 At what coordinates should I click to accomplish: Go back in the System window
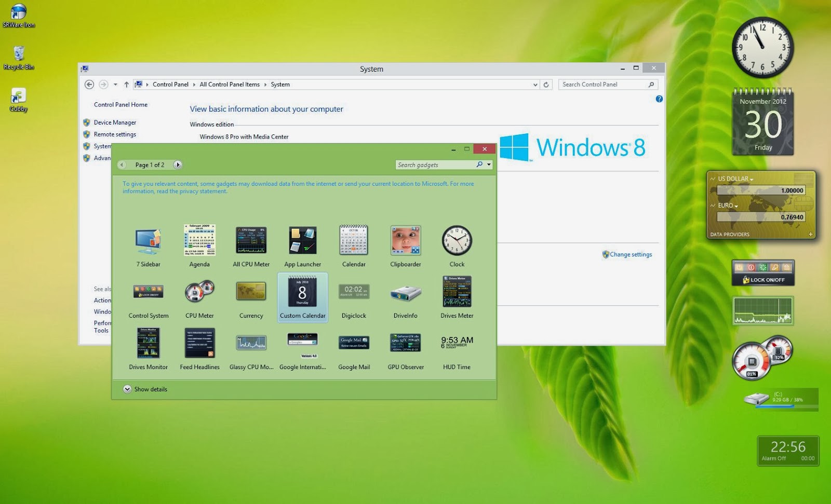89,85
